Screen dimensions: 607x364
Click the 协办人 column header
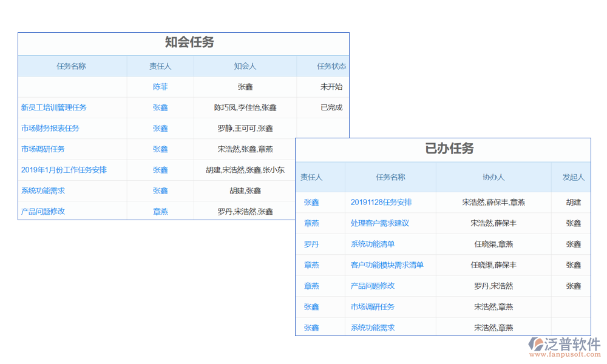493,177
